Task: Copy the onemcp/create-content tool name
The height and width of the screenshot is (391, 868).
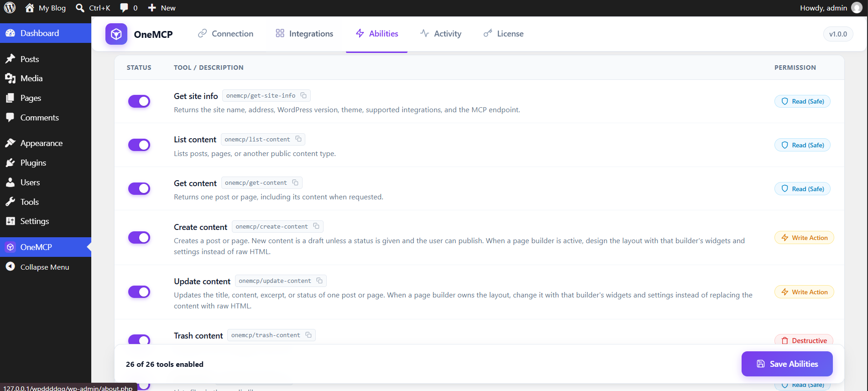Action: tap(316, 226)
